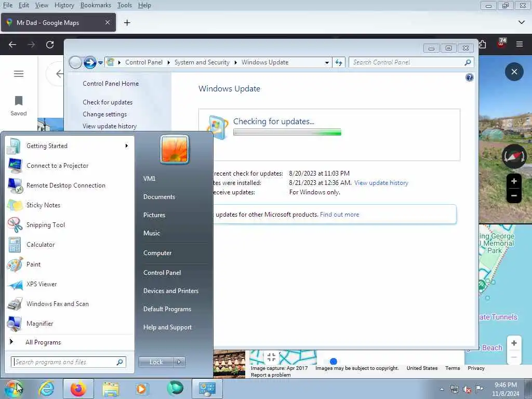Click the muted volume tray icon
The width and height of the screenshot is (532, 399).
click(x=467, y=390)
